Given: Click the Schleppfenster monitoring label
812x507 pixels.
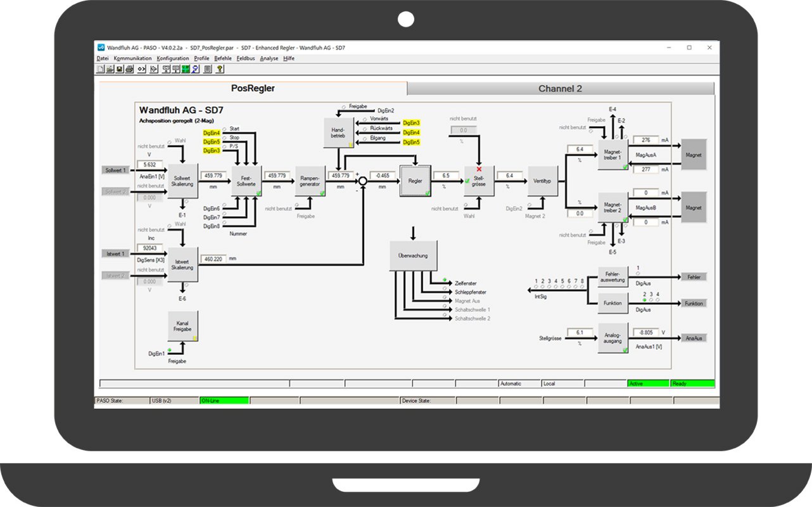Looking at the screenshot, I should tap(471, 292).
